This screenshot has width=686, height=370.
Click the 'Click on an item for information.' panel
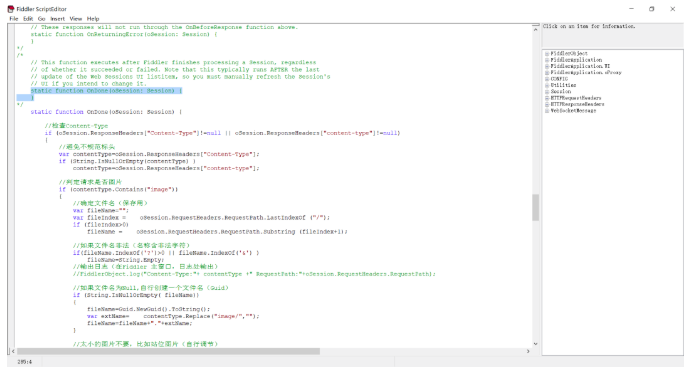point(612,35)
